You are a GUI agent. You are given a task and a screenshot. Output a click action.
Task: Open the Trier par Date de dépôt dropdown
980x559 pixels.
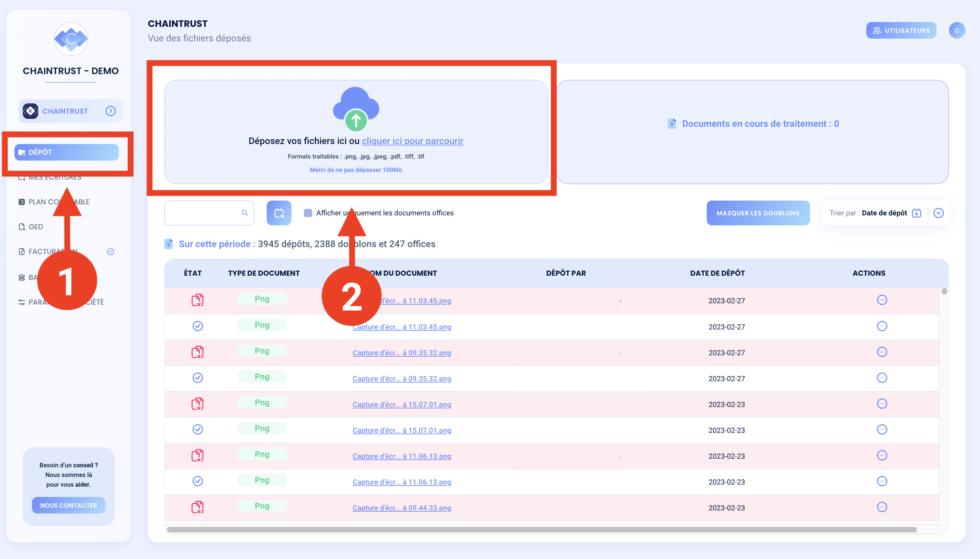939,213
